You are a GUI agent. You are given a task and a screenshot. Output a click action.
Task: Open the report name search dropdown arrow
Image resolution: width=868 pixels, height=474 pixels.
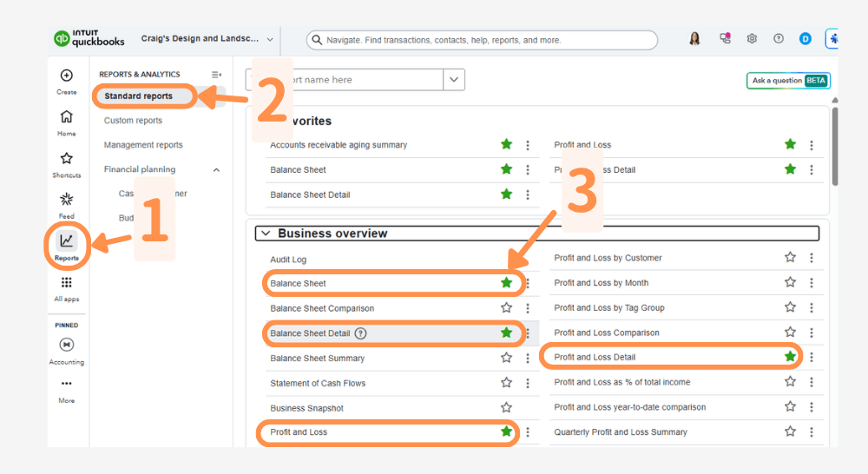click(454, 80)
